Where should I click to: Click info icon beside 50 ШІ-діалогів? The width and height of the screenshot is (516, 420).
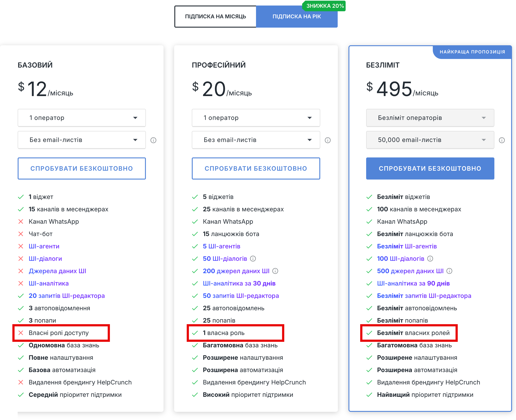point(253,259)
